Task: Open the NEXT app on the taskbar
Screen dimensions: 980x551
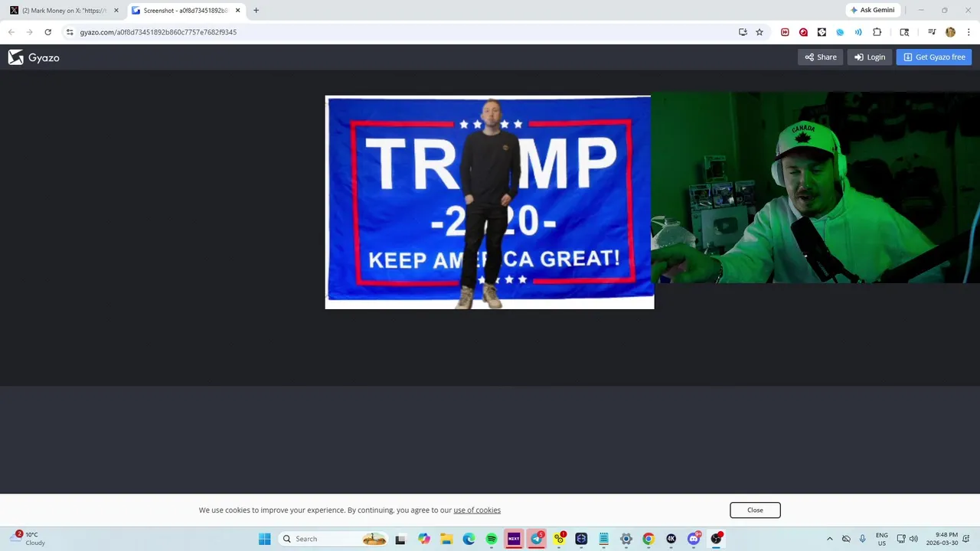Action: pos(514,539)
